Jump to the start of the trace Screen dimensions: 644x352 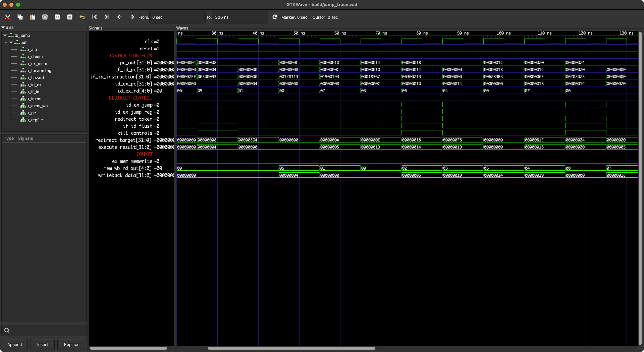coord(95,17)
